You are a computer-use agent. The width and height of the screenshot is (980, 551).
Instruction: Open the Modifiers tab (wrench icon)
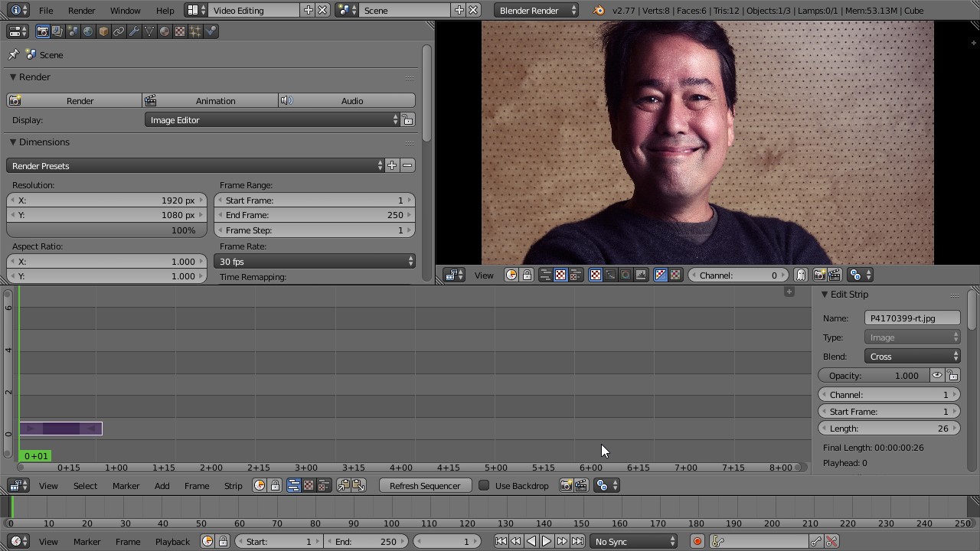pyautogui.click(x=134, y=31)
